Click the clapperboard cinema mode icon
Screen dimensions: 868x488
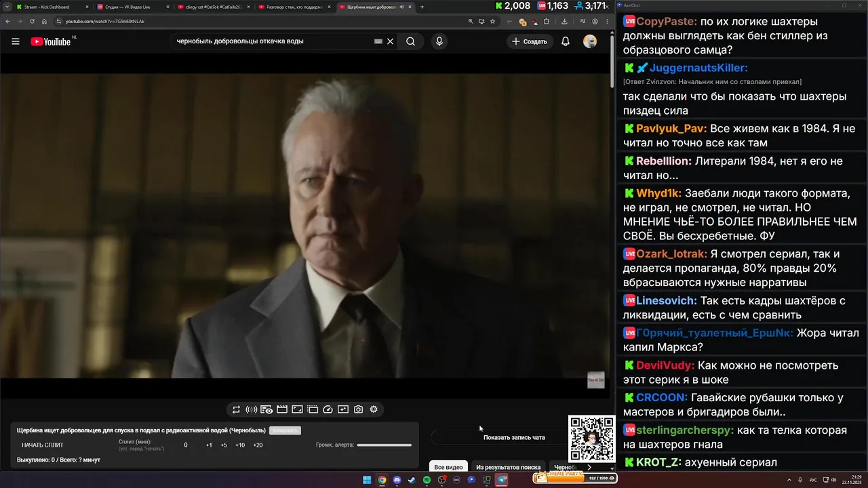coord(282,409)
